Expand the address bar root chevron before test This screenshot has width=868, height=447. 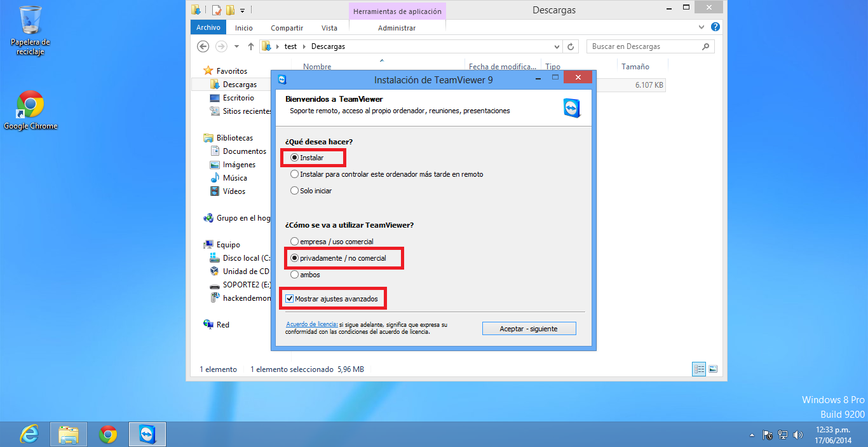(278, 46)
